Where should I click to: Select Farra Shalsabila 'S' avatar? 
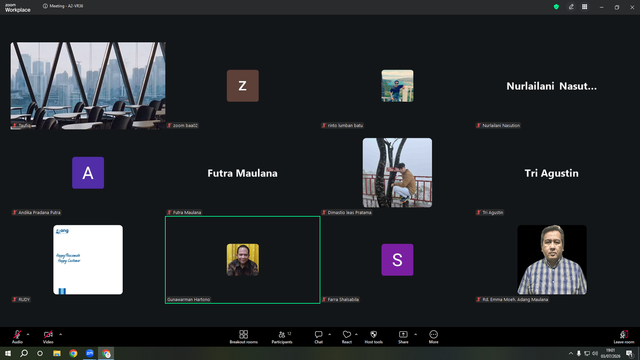click(x=397, y=260)
